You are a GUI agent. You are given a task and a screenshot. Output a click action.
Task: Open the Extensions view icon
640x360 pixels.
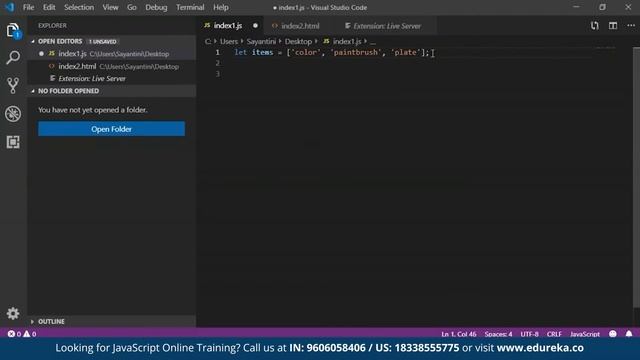(x=13, y=142)
